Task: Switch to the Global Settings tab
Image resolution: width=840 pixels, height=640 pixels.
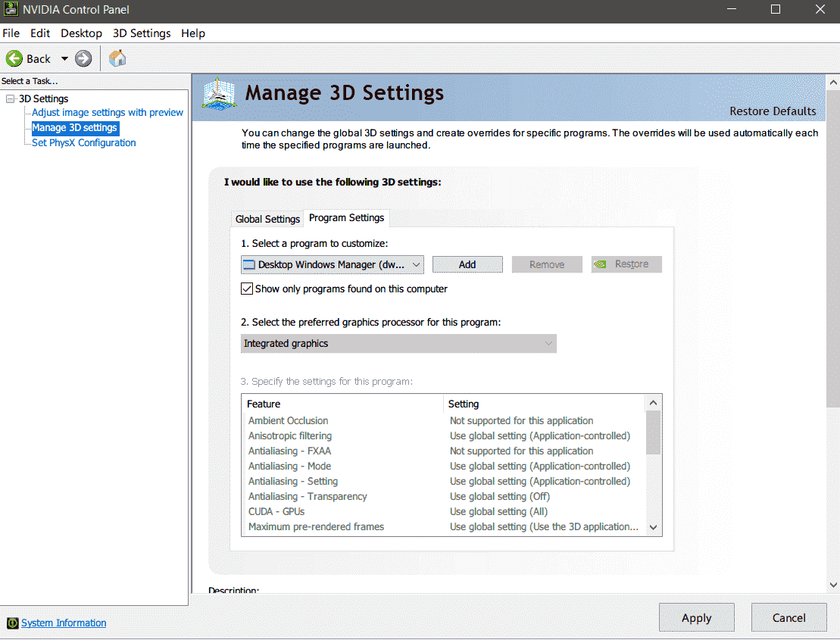Action: [x=267, y=219]
